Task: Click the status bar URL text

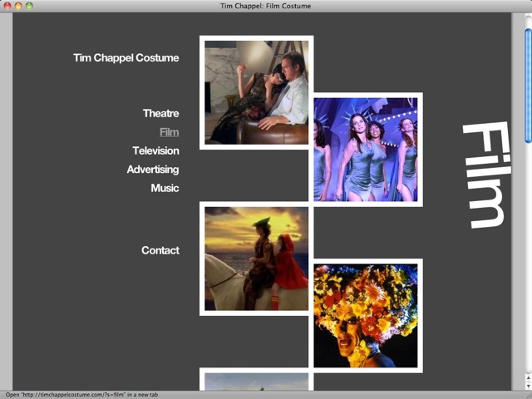Action: click(81, 395)
